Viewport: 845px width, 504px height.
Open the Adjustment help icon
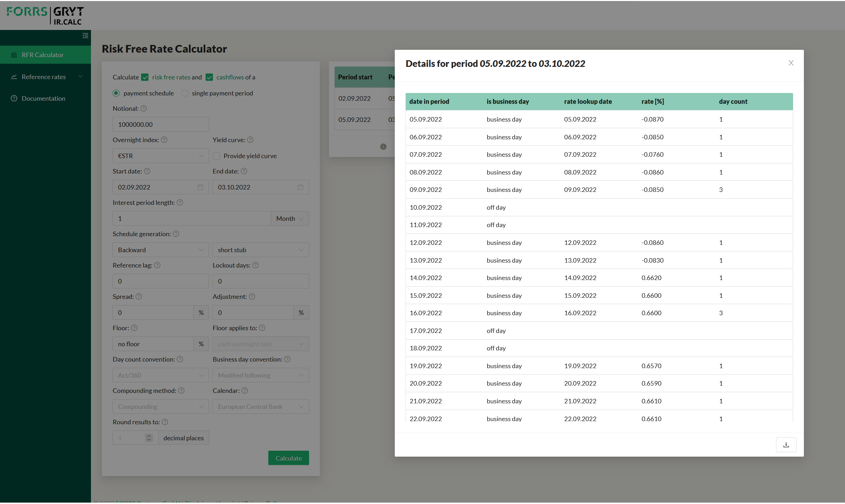click(252, 296)
